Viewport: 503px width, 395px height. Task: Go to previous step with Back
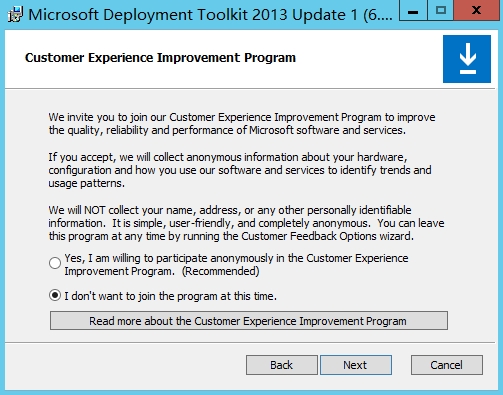[x=282, y=365]
